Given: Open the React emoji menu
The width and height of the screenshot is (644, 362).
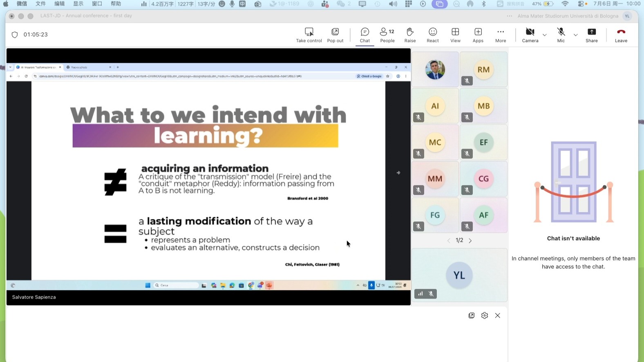Looking at the screenshot, I should click(x=433, y=35).
